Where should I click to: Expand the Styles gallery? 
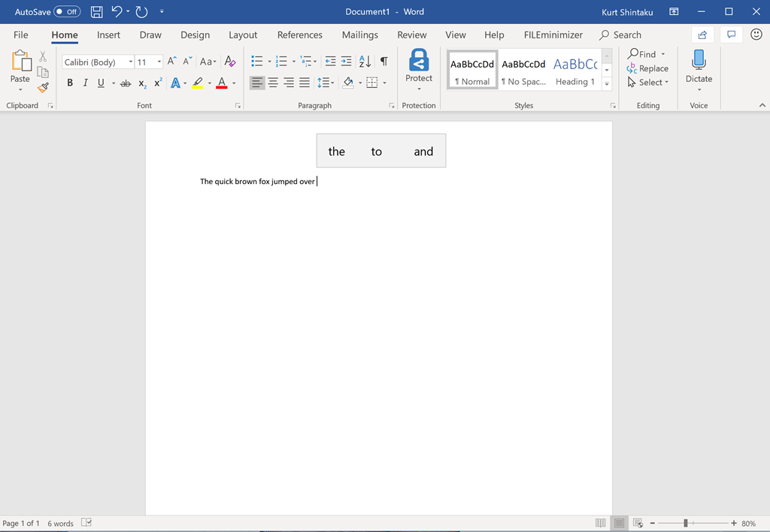[x=607, y=83]
